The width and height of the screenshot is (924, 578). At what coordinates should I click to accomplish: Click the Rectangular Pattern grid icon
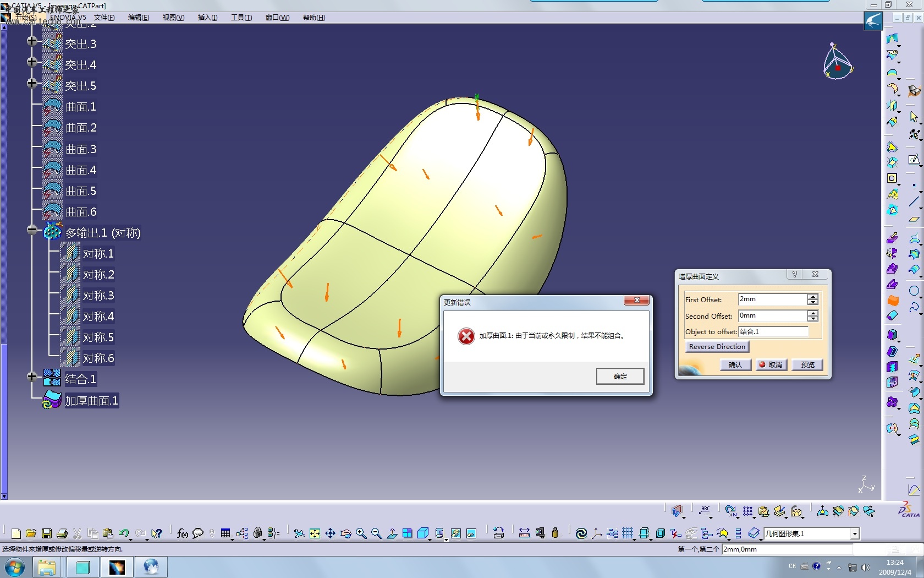[747, 511]
